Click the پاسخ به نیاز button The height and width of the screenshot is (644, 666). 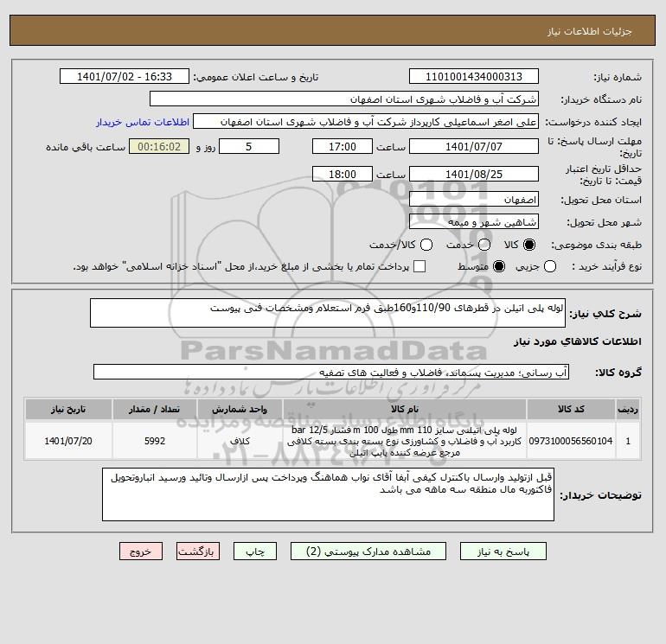(503, 552)
